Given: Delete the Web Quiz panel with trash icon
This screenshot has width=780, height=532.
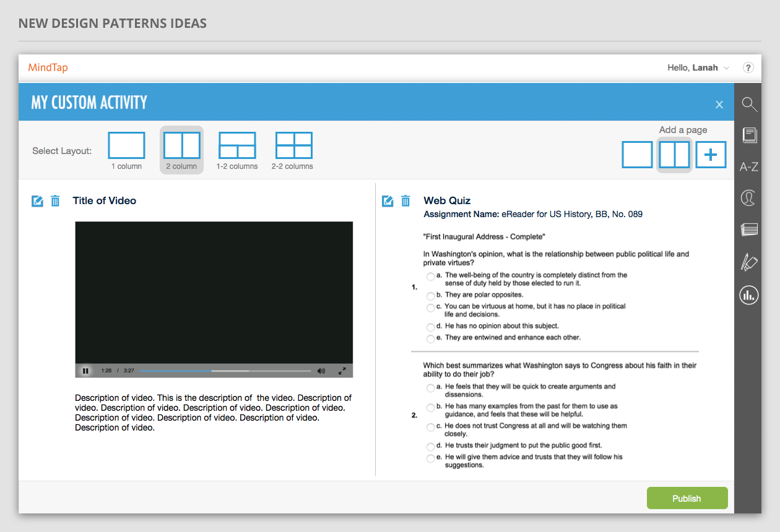Looking at the screenshot, I should [x=405, y=201].
